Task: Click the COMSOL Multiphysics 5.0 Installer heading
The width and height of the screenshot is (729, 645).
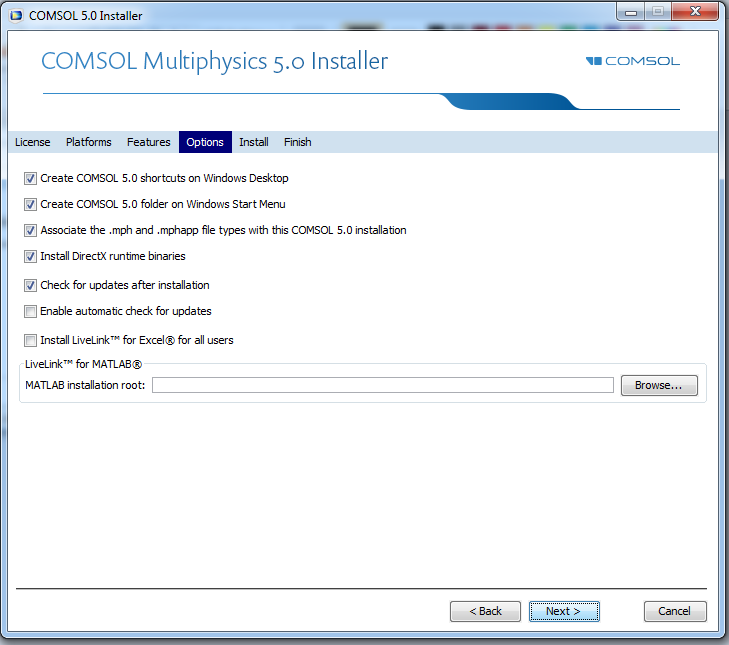Action: pyautogui.click(x=214, y=61)
